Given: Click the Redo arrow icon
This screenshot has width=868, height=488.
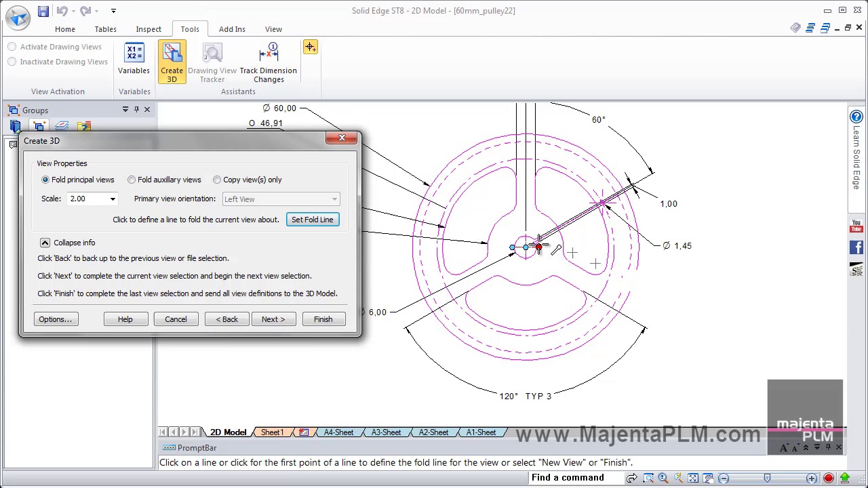Looking at the screenshot, I should coord(85,11).
